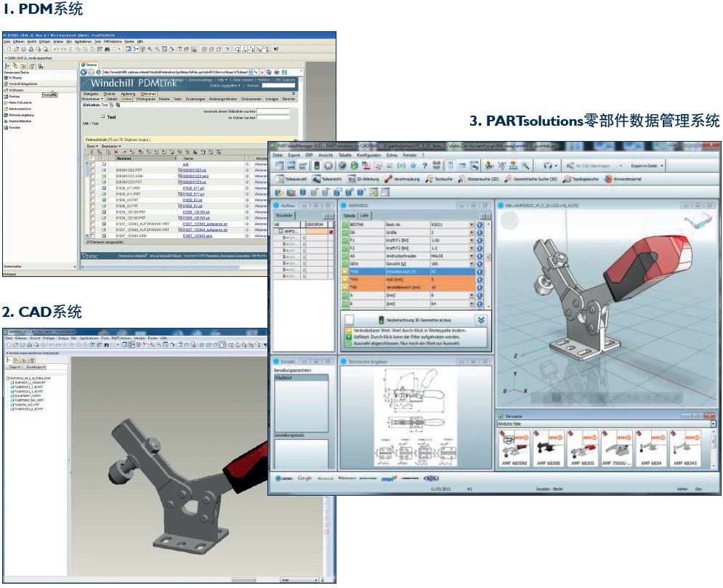Click the question mark help icon in PARTsolutions
The height and width of the screenshot is (588, 723).
pyautogui.click(x=424, y=166)
